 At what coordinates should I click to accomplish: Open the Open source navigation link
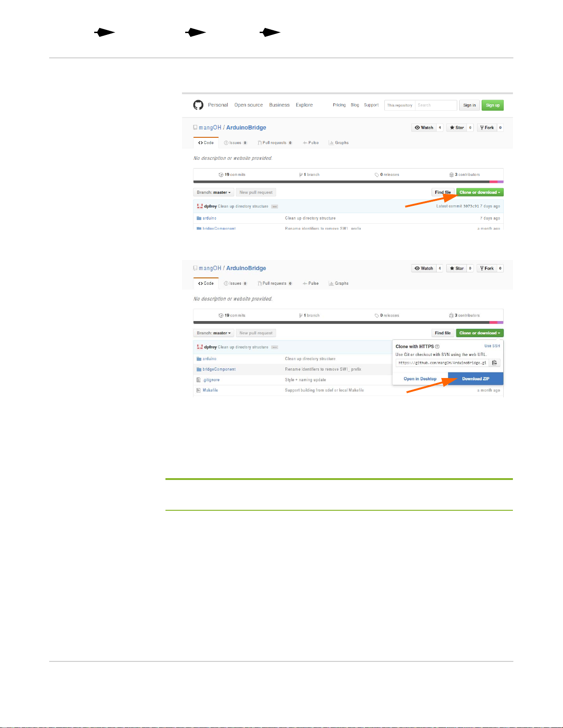(249, 105)
